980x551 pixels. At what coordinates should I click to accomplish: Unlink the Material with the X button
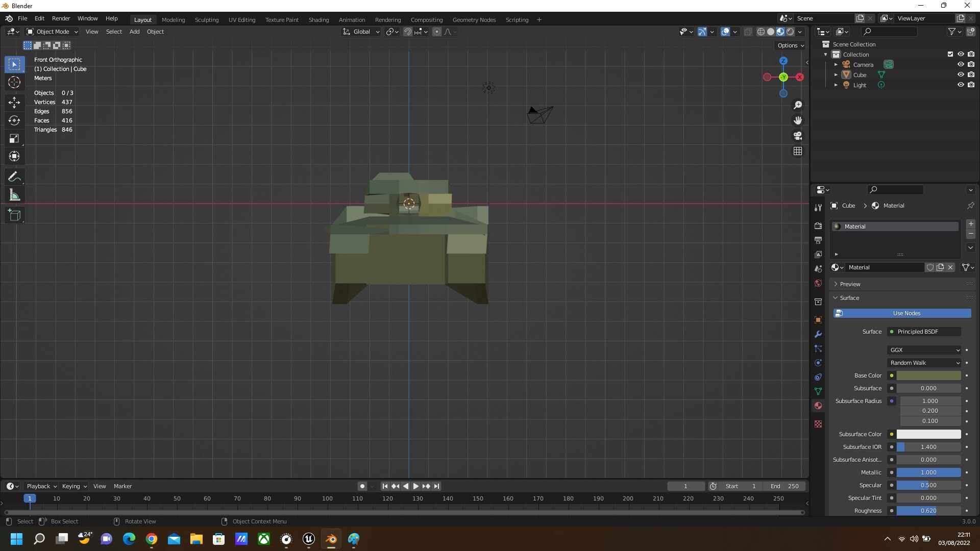tap(950, 267)
